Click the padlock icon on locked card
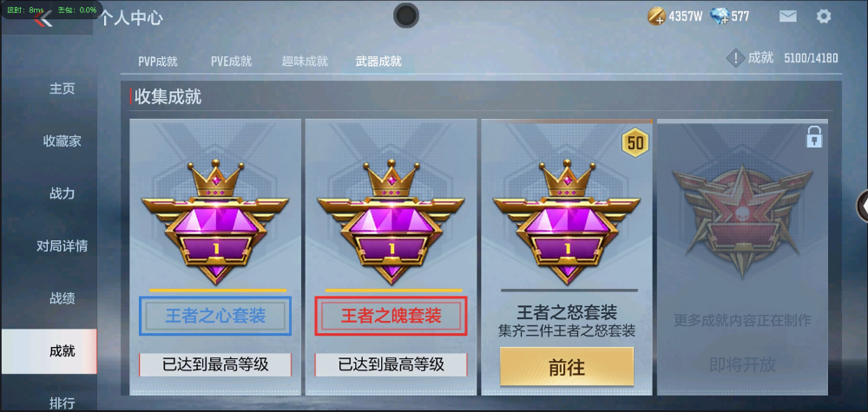Screen dimensions: 868x412 pyautogui.click(x=814, y=136)
